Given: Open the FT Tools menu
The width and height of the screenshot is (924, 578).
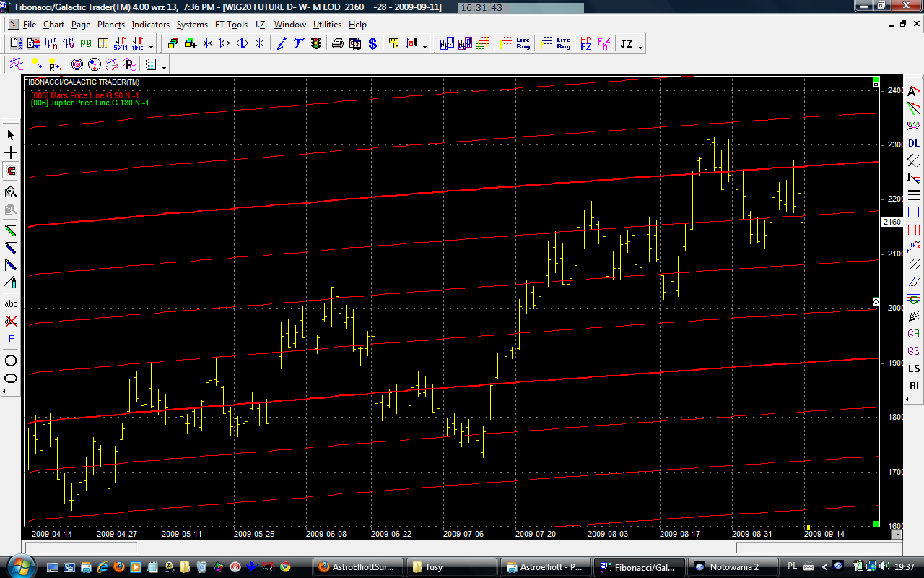Looking at the screenshot, I should (x=231, y=25).
